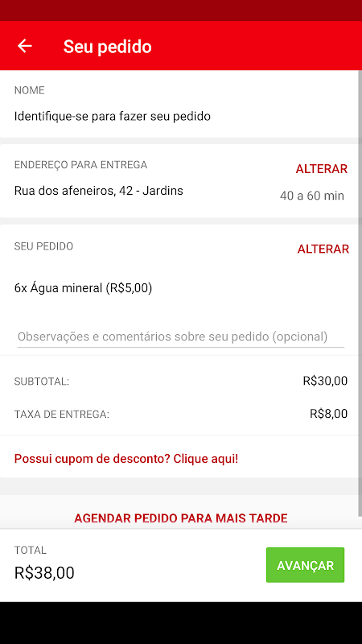Click the ENDEREÇO PARA ENTREGA label
The image size is (362, 644).
click(81, 165)
